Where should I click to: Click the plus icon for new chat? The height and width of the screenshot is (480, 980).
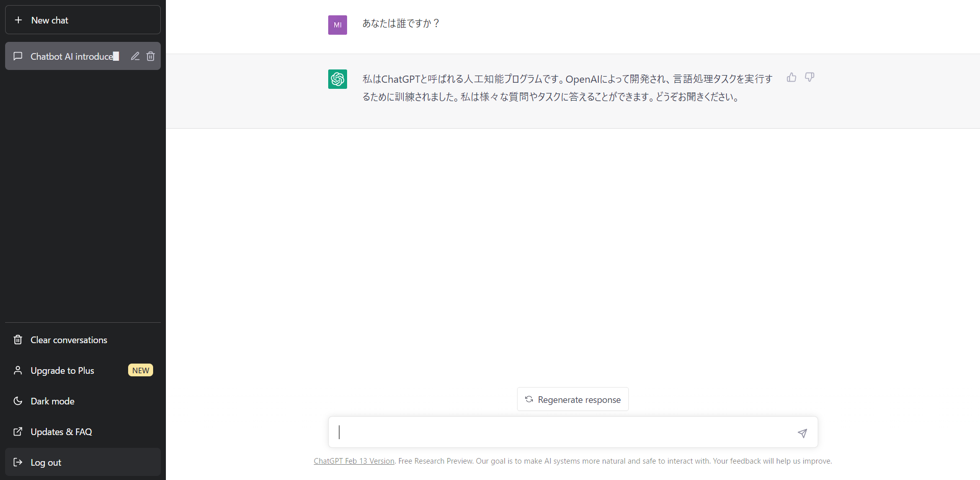click(18, 20)
